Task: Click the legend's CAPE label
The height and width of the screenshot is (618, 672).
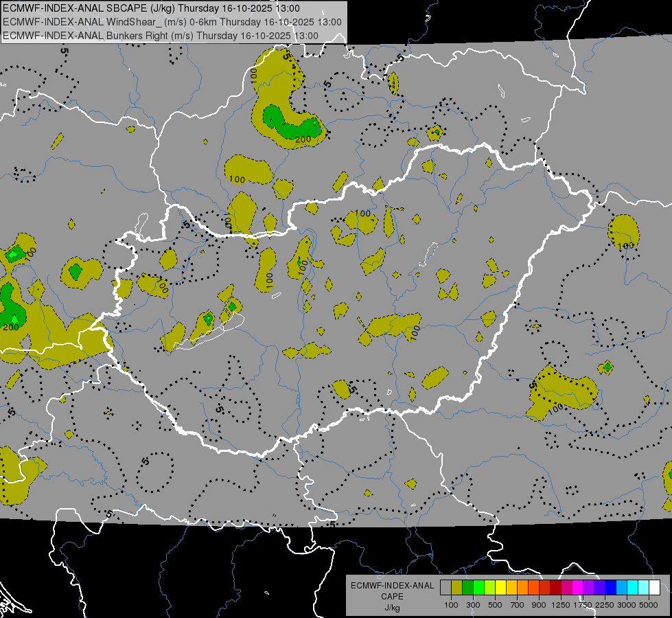Action: click(x=392, y=597)
